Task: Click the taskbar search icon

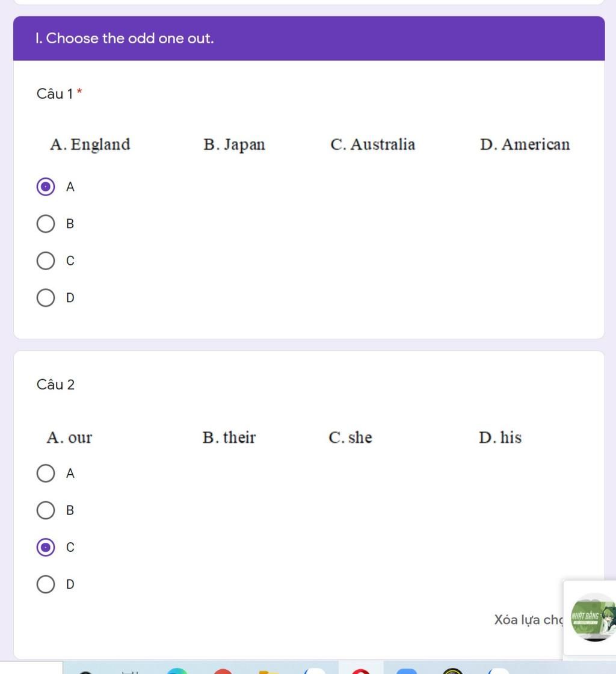Action: [x=86, y=672]
